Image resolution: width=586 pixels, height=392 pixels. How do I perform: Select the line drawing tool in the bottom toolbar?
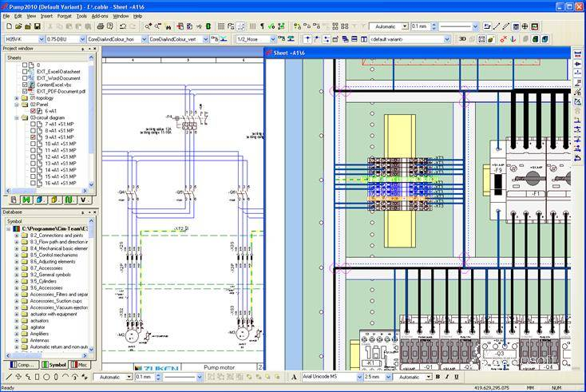[8, 377]
